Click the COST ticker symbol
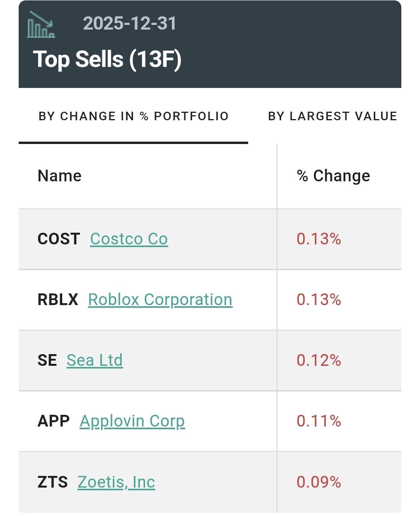420x516 pixels. click(x=59, y=239)
